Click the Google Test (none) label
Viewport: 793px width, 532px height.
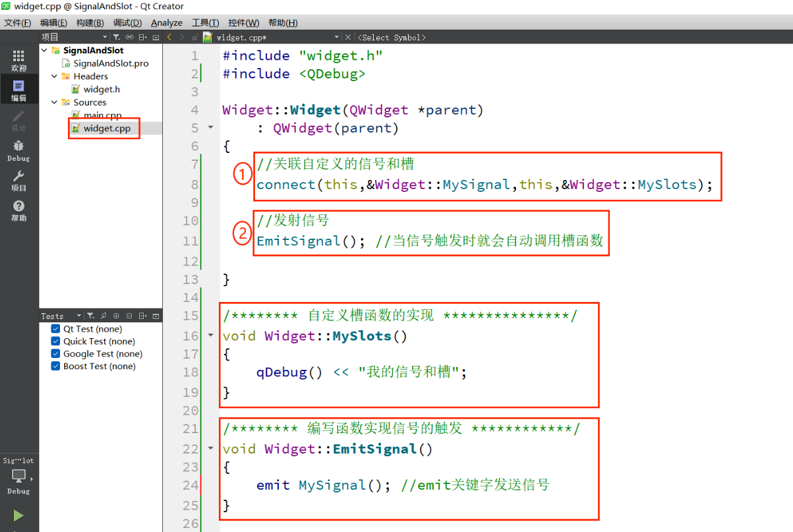pyautogui.click(x=103, y=354)
